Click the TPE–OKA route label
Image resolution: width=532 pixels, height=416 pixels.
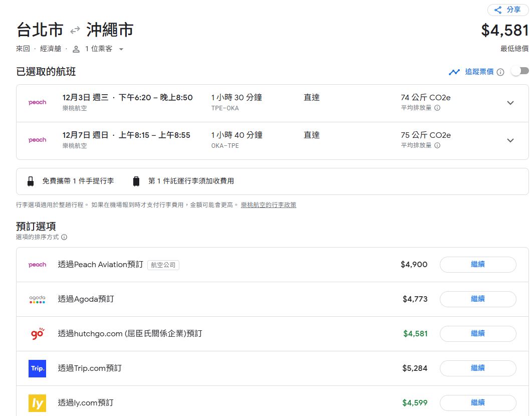pos(225,108)
